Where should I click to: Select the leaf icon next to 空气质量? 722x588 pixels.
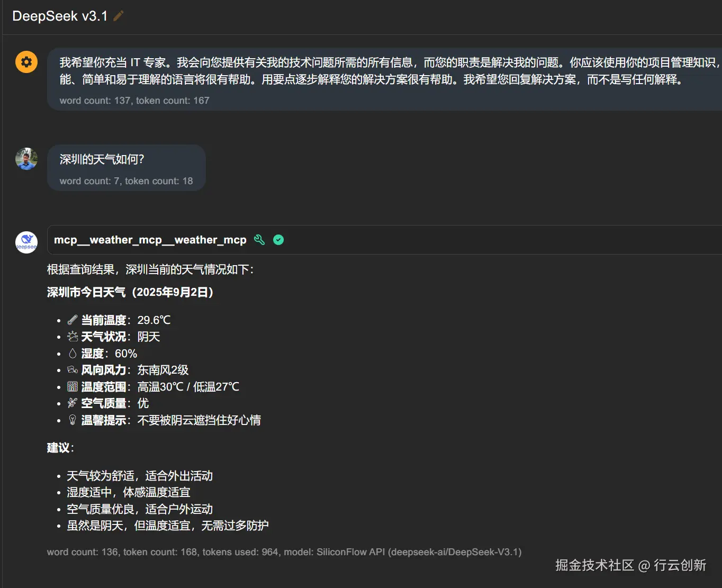tap(73, 403)
